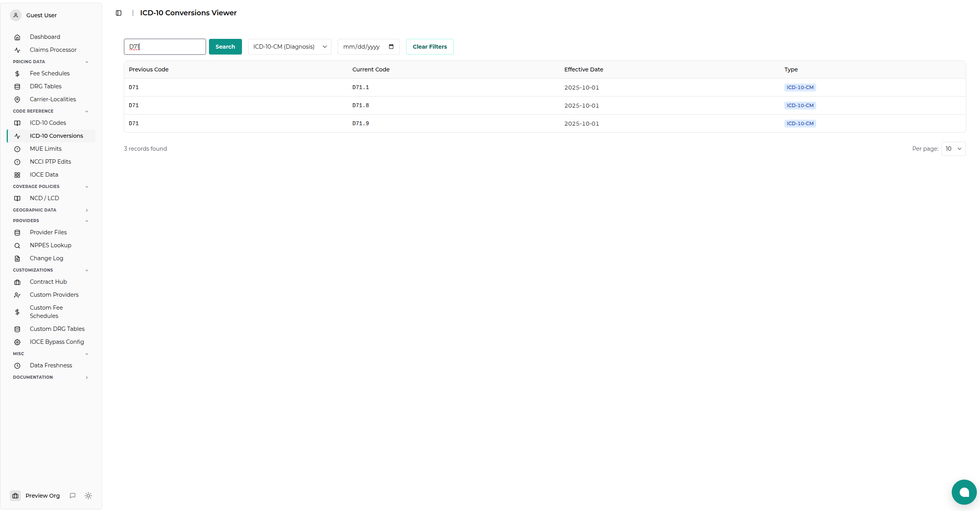This screenshot has width=980, height=511.
Task: Click the Fee Schedules dollar icon
Action: [17, 74]
